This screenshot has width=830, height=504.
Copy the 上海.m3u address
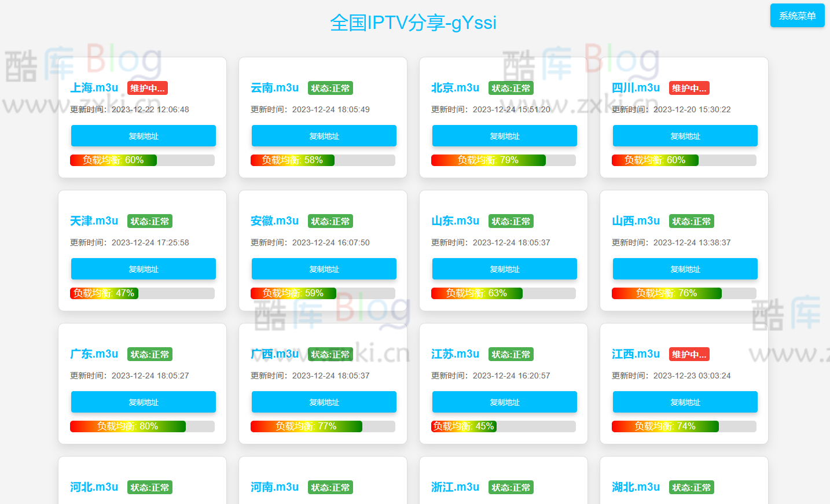pos(143,135)
